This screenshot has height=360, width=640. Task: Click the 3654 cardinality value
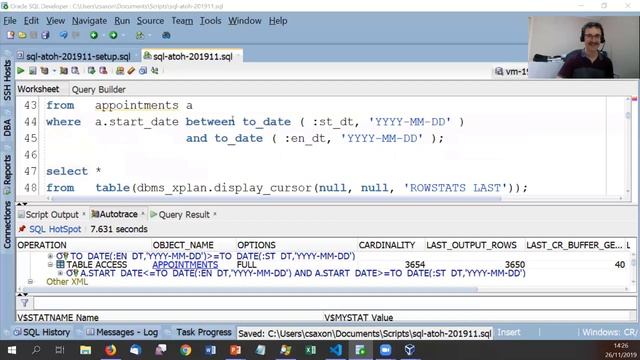(415, 264)
